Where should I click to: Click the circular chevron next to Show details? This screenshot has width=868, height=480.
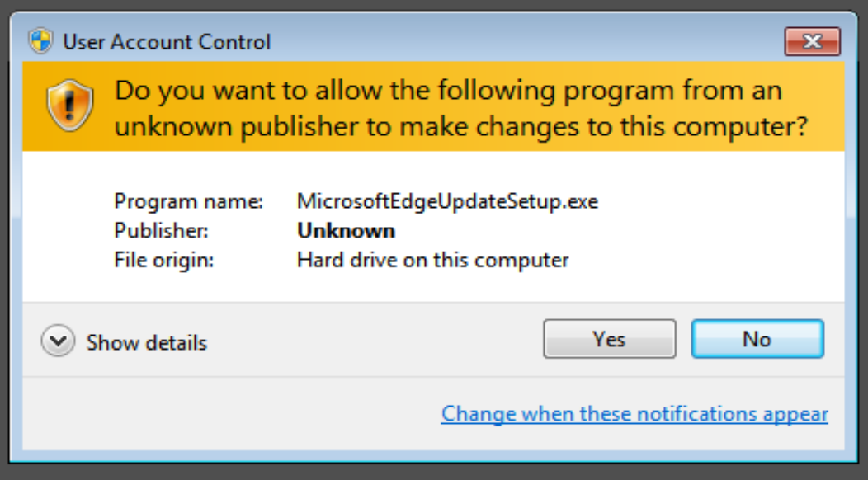point(57,339)
